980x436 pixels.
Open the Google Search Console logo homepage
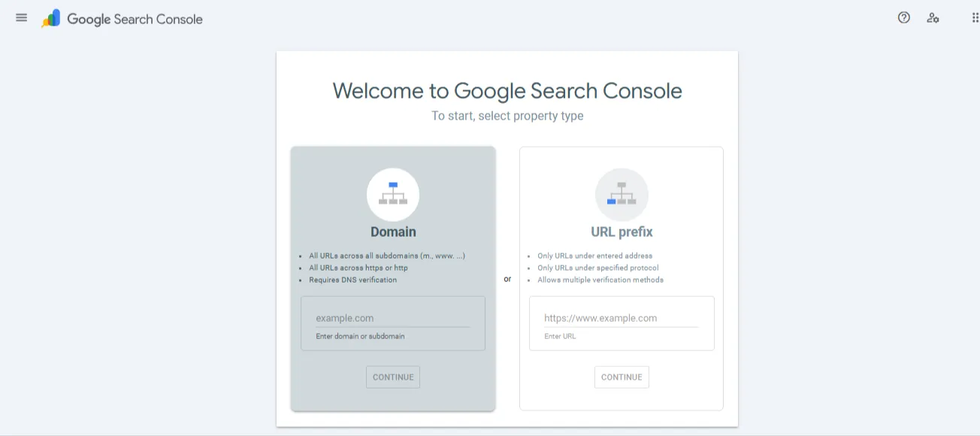pos(134,18)
